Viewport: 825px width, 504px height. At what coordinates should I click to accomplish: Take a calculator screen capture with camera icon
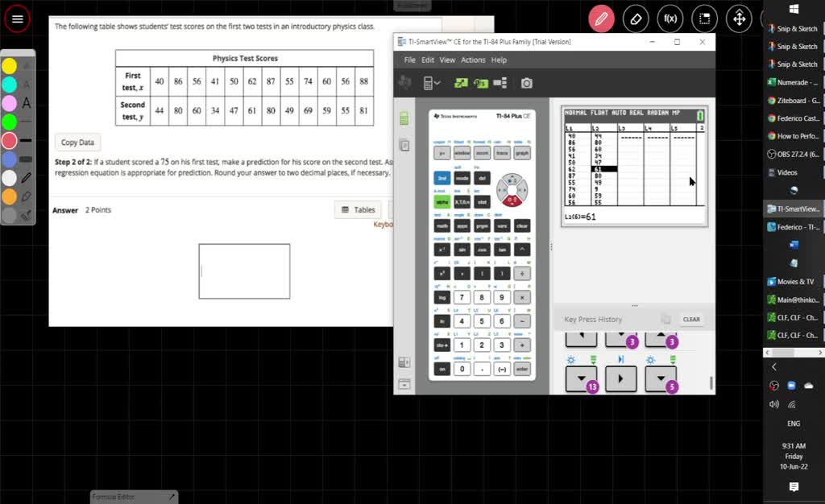click(x=526, y=83)
